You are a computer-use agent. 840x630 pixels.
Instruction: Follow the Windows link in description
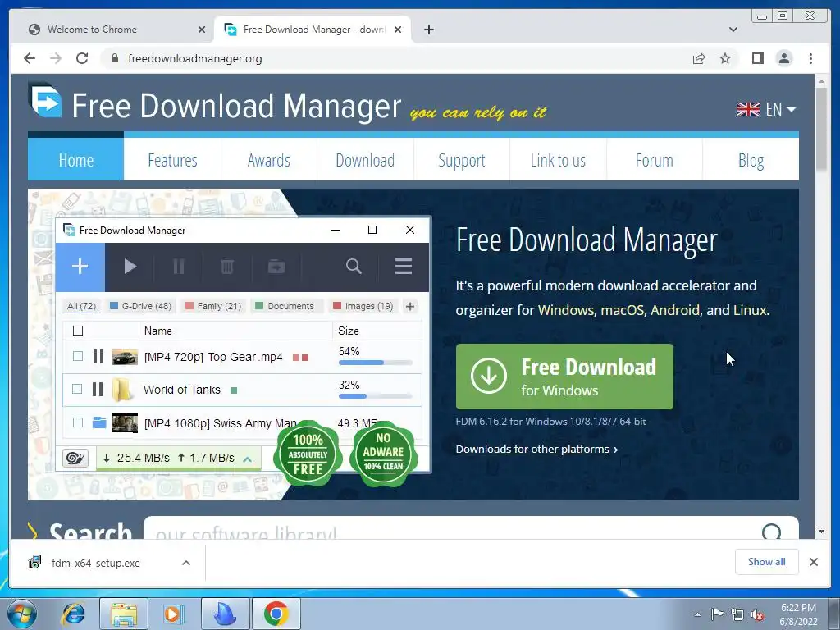point(566,309)
